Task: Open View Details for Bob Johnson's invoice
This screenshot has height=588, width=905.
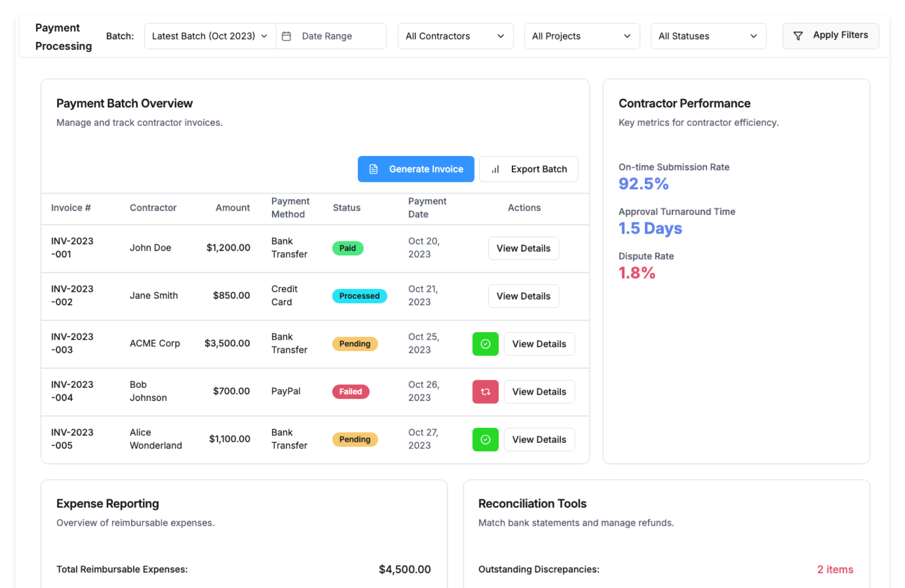Action: click(x=539, y=392)
